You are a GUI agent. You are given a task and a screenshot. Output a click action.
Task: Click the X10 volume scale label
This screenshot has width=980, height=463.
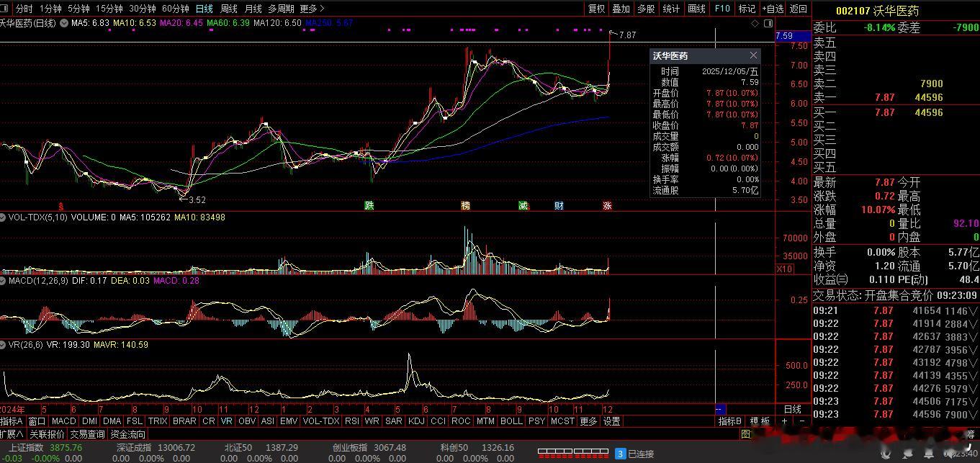[x=783, y=269]
